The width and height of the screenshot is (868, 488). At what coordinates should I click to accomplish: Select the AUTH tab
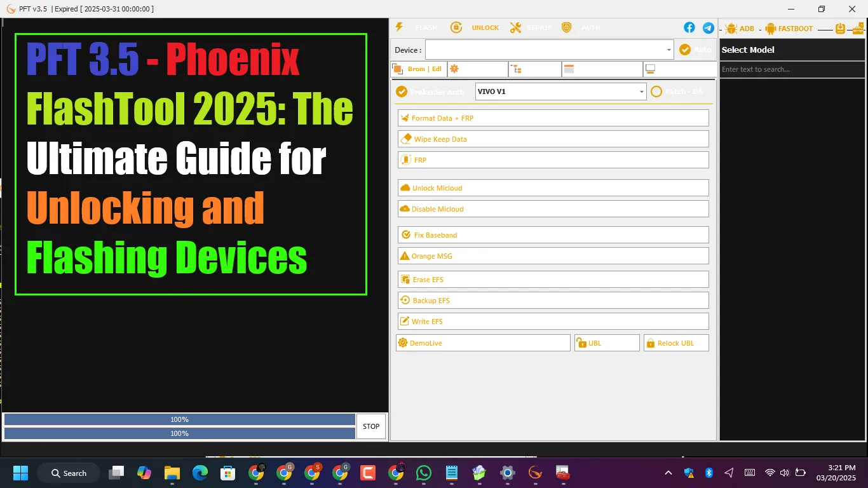click(x=581, y=27)
